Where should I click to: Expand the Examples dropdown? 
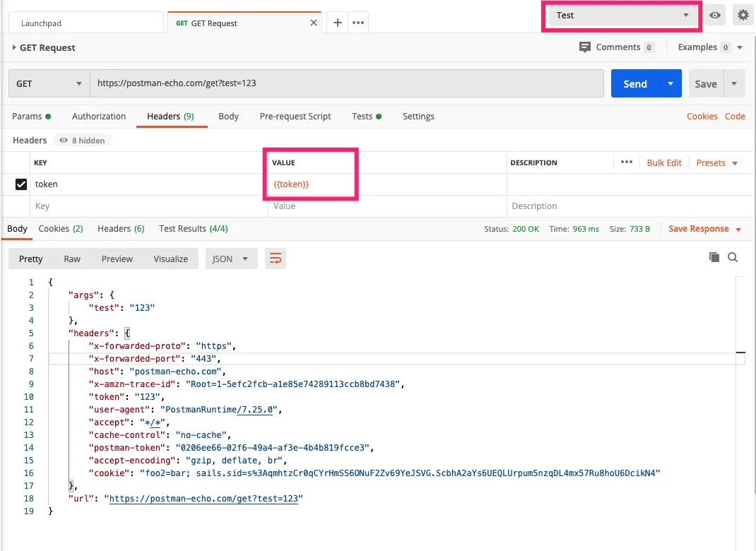click(x=740, y=47)
